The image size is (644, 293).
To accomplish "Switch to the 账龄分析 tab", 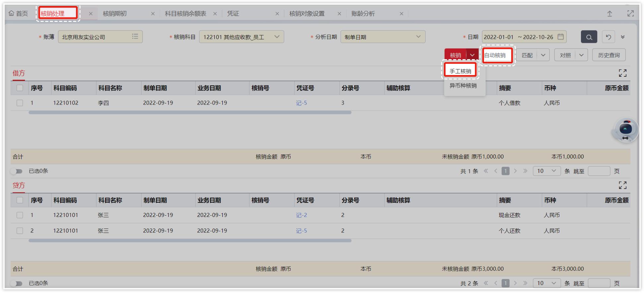I will [363, 14].
